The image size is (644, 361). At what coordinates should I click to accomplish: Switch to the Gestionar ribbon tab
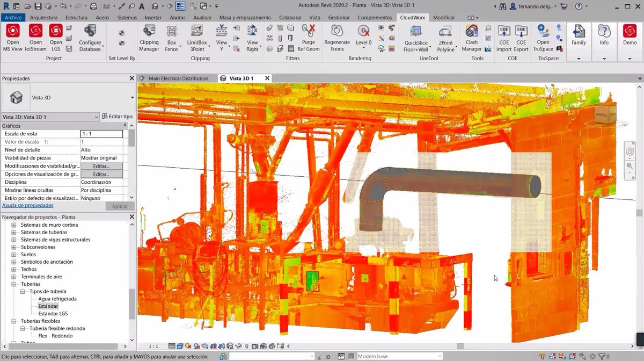[339, 18]
